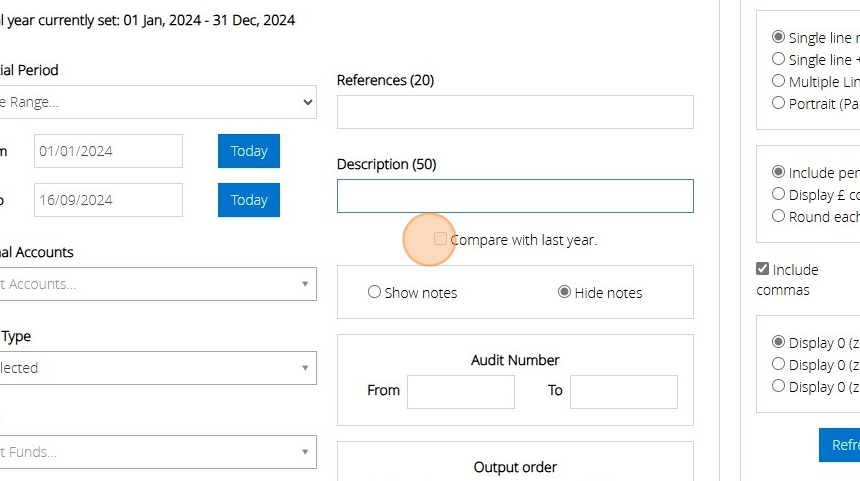This screenshot has width=860, height=481.
Task: Choose the Multiple Line radio option
Action: [x=779, y=81]
